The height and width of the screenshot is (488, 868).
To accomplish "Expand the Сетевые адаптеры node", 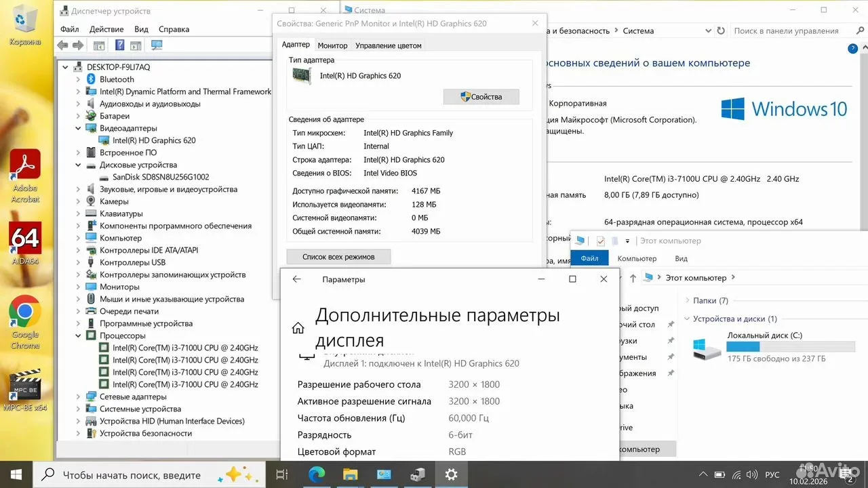I will 79,396.
